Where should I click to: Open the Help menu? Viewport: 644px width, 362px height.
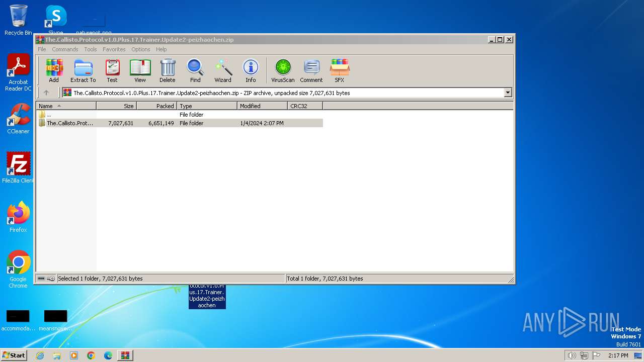(x=161, y=49)
